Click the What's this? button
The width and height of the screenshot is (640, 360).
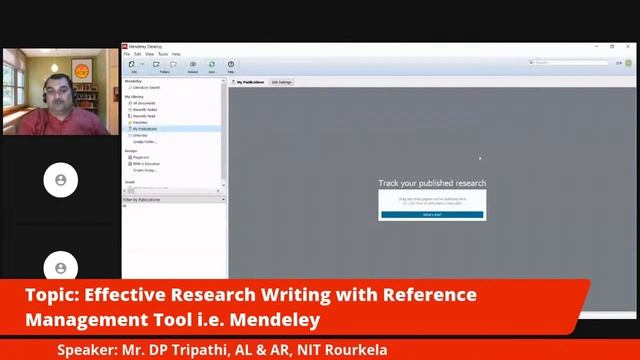coord(432,215)
